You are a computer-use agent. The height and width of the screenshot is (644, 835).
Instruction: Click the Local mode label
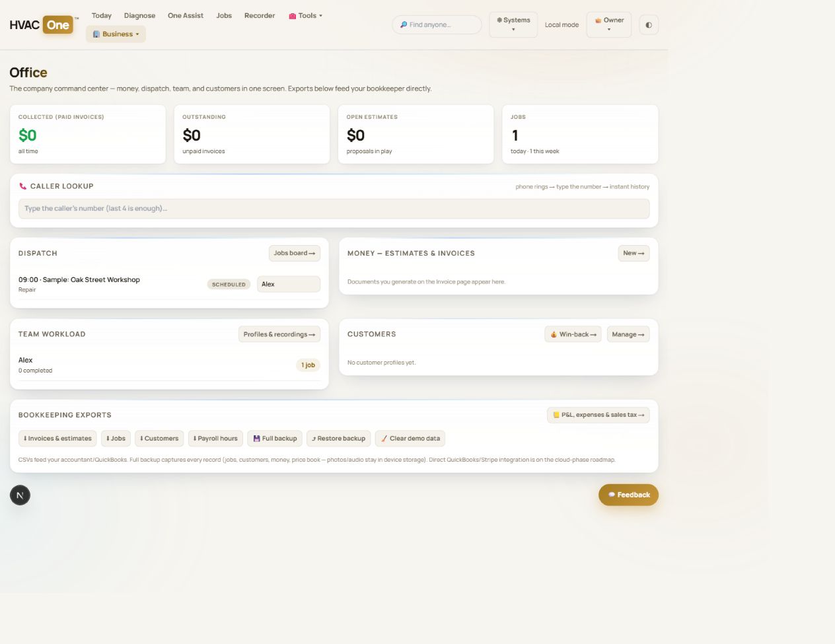562,25
